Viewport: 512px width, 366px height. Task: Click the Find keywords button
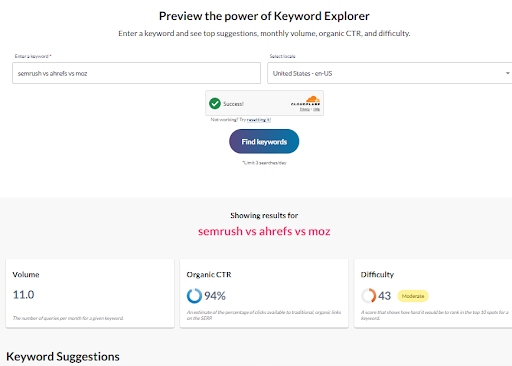click(x=264, y=141)
